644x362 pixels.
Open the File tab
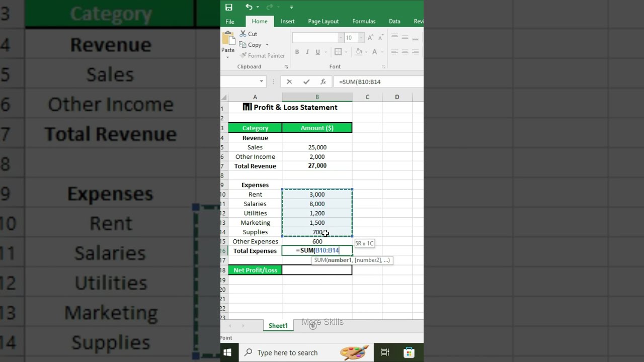click(x=230, y=21)
